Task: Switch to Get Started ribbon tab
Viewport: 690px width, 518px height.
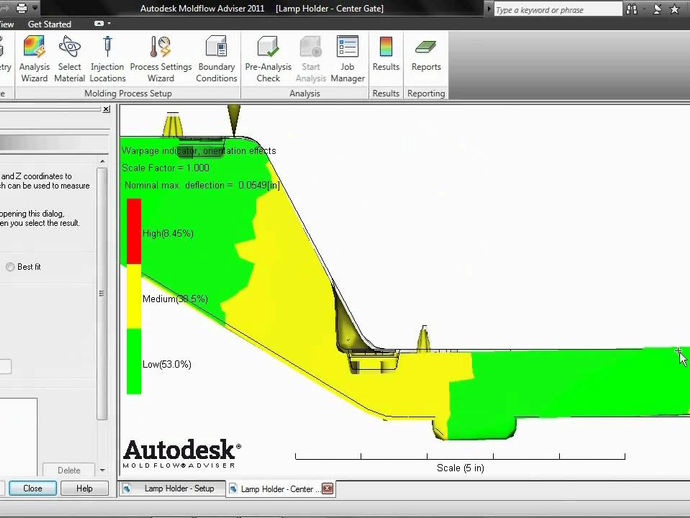Action: pos(49,24)
